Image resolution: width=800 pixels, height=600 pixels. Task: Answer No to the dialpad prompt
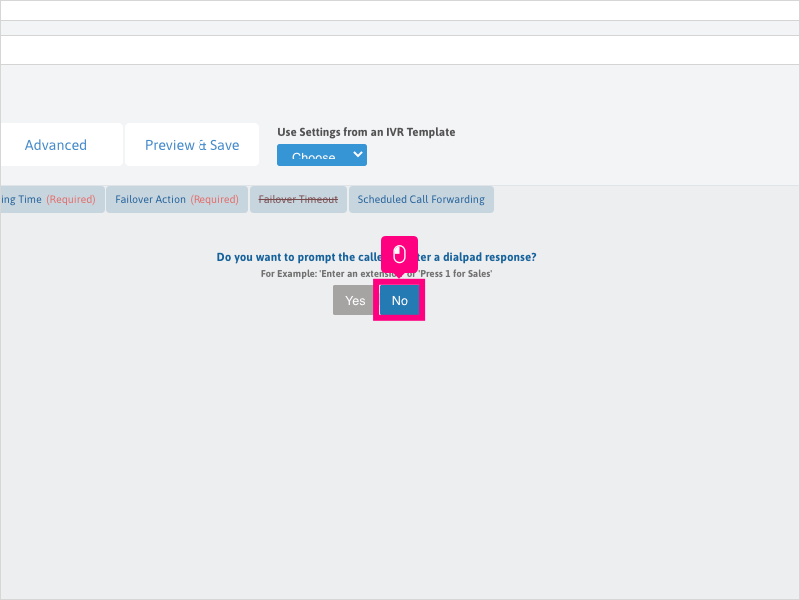click(x=399, y=301)
